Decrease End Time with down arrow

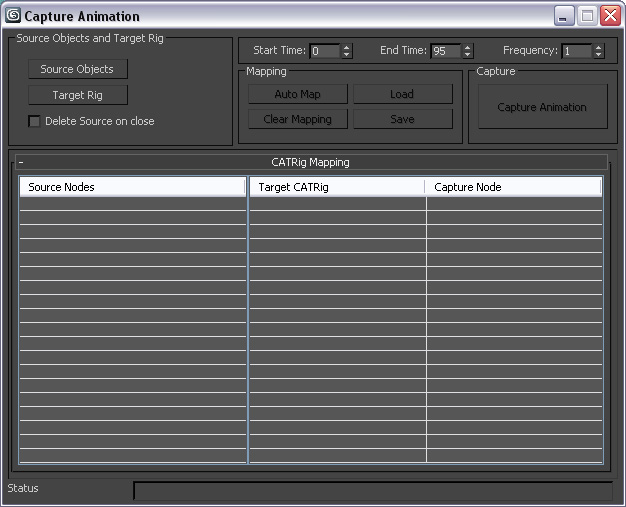click(x=468, y=55)
